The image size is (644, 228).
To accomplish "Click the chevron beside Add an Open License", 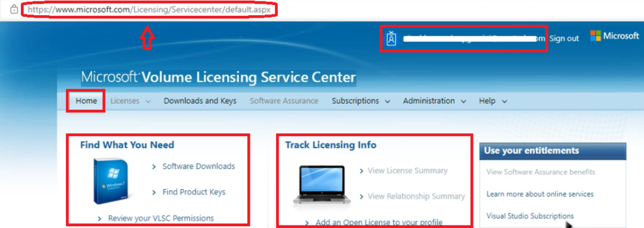I will [x=307, y=223].
